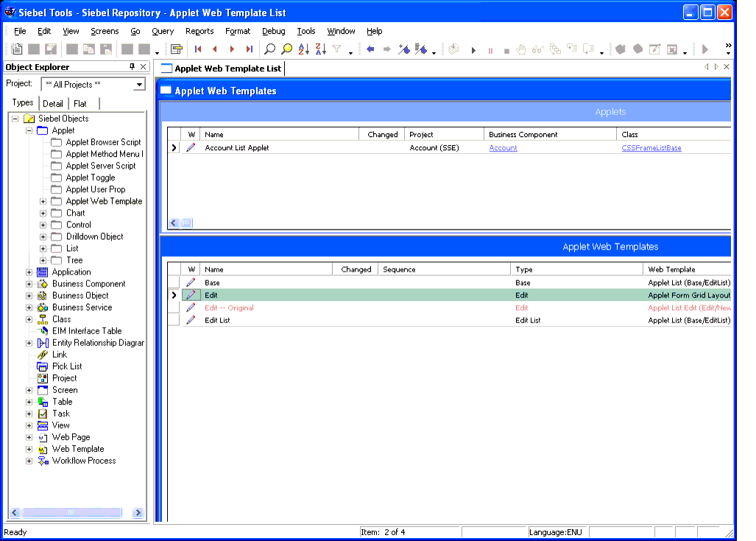
Task: Click the compile projects toolbar icon
Action: pyautogui.click(x=453, y=49)
